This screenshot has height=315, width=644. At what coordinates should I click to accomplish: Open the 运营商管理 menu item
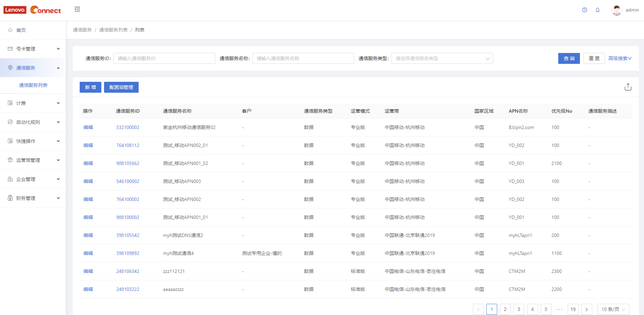click(x=33, y=160)
